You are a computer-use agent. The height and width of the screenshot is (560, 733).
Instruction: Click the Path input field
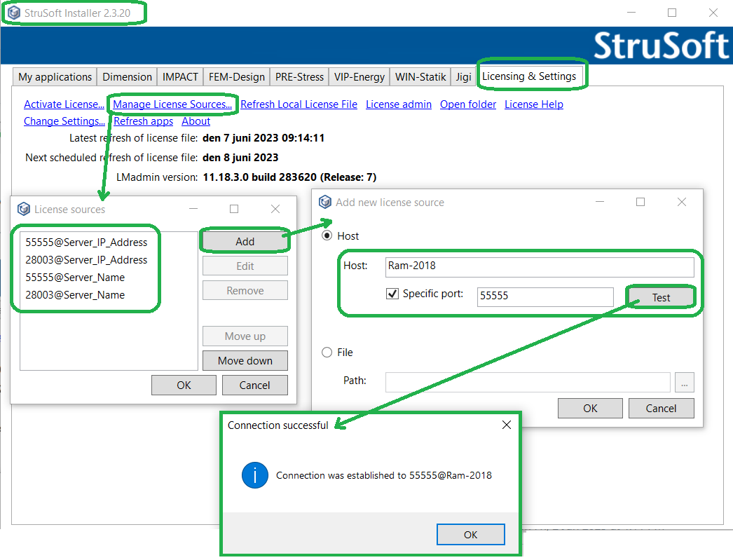528,383
